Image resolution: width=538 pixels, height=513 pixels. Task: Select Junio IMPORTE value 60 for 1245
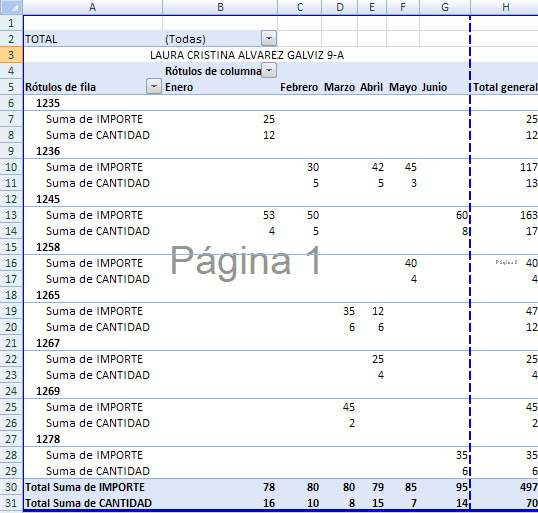[x=462, y=215]
